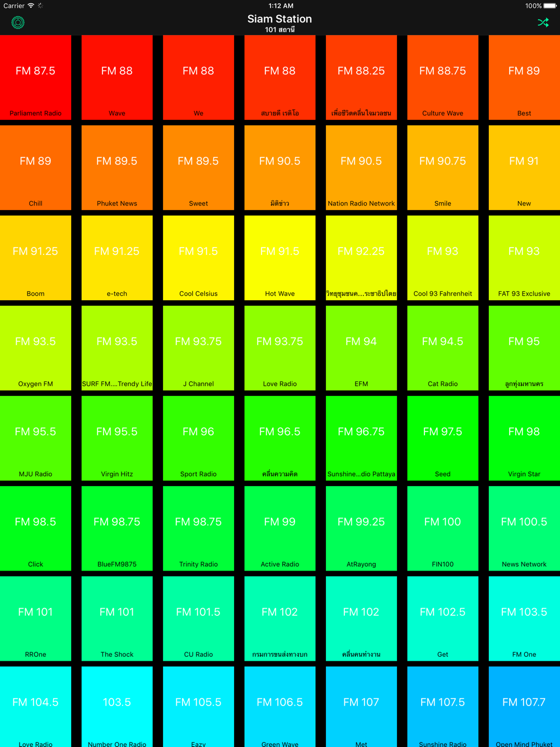The image size is (560, 747).
Task: Tap the green circular icon in the header
Action: coord(18,22)
